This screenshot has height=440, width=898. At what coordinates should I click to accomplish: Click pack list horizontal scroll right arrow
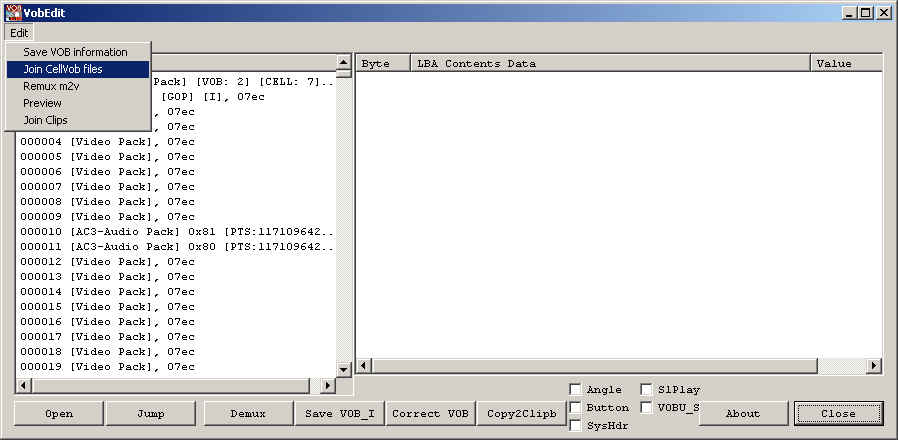click(x=327, y=385)
